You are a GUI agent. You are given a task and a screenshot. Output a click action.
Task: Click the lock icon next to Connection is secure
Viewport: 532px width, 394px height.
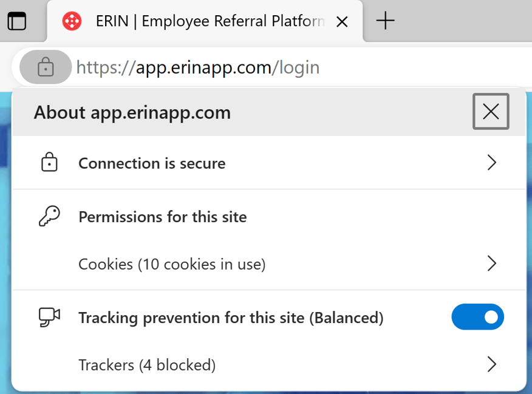tap(50, 163)
